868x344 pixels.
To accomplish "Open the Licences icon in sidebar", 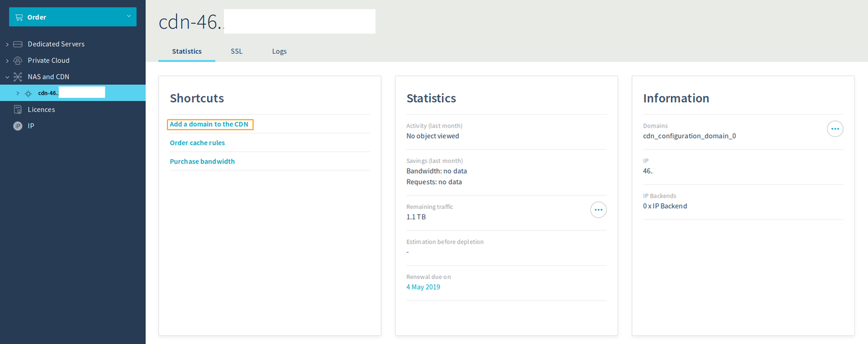I will coord(17,110).
